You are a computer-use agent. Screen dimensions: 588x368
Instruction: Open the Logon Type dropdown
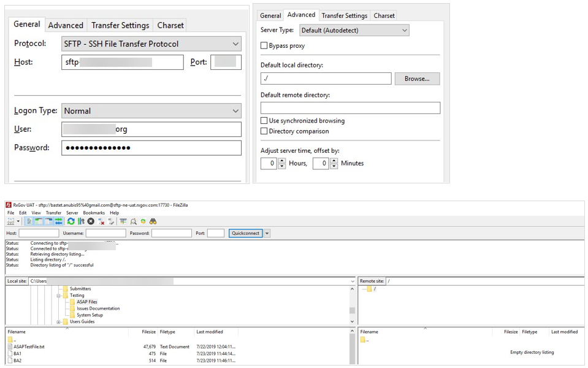click(151, 110)
